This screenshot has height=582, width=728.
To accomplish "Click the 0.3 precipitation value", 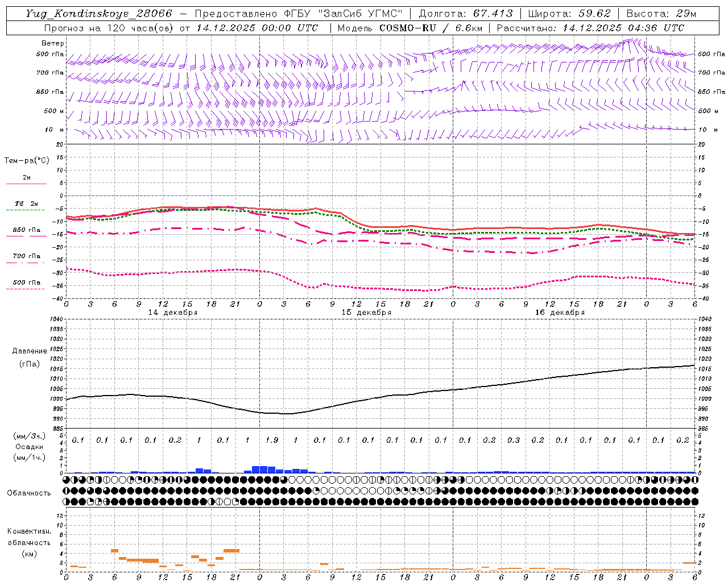I will point(514,440).
